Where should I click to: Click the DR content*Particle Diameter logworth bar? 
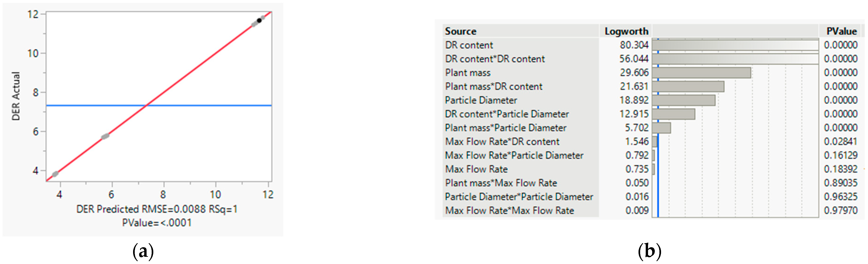[673, 114]
